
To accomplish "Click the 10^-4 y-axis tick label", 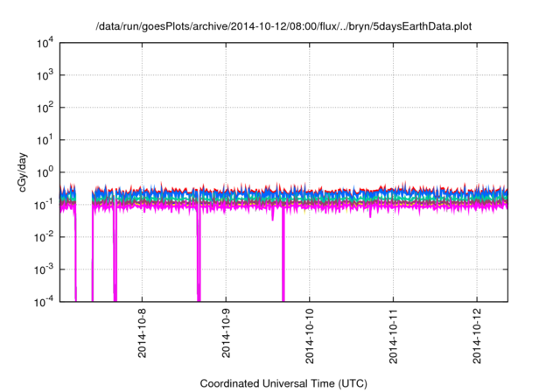I will tap(44, 302).
